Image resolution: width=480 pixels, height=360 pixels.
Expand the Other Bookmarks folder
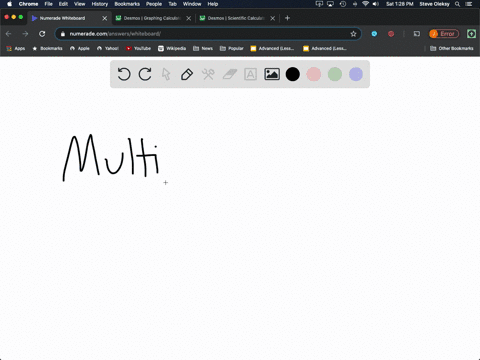point(452,48)
